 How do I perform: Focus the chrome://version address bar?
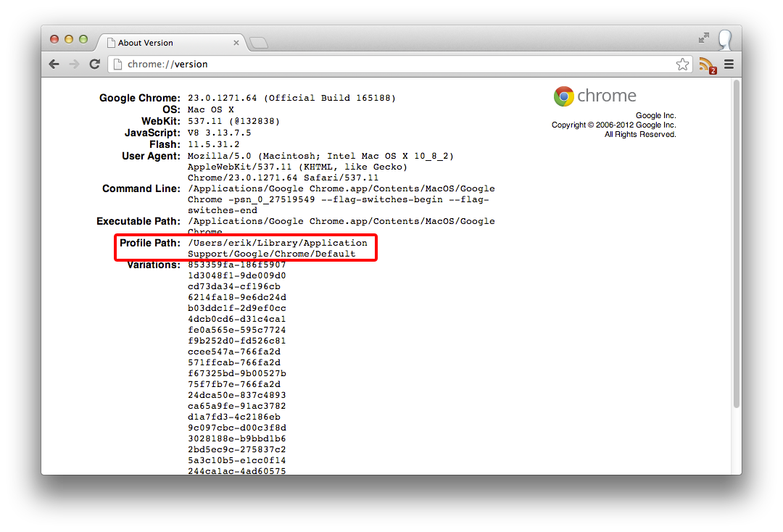point(399,64)
